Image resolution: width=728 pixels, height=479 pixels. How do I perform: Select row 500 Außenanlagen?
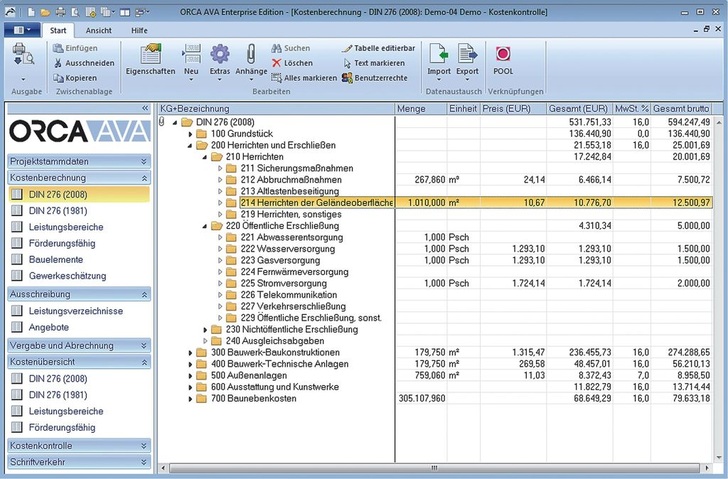[x=436, y=375]
